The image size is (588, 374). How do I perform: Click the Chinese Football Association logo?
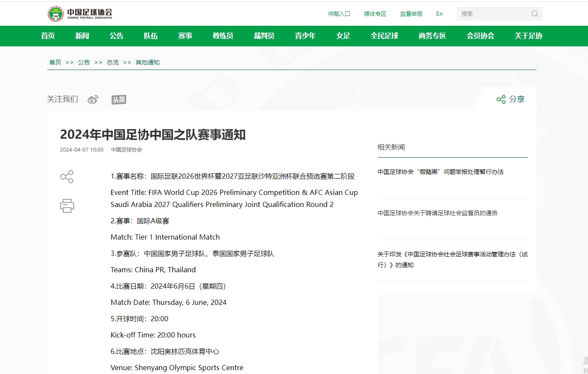click(80, 14)
